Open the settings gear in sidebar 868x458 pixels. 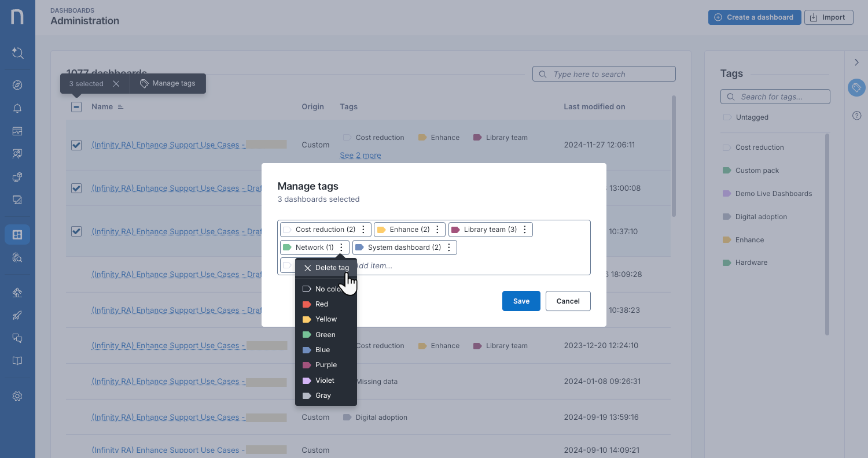(x=17, y=396)
